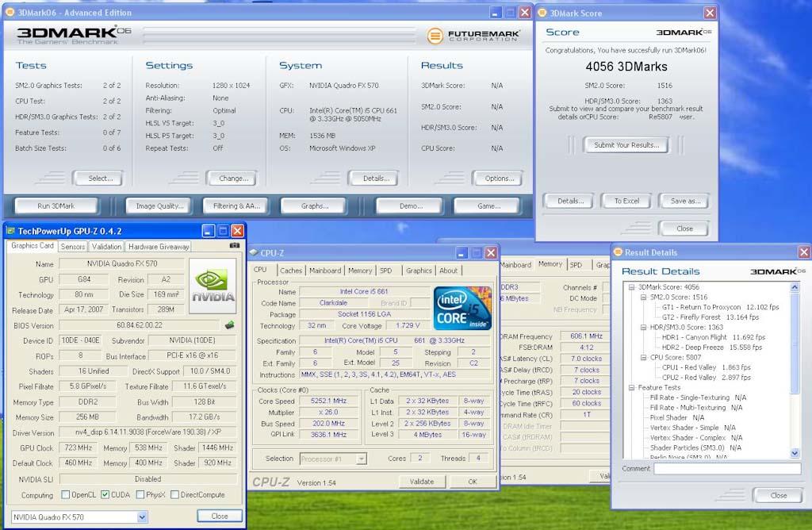The height and width of the screenshot is (530, 812).
Task: Click the GPU-Z title bar app icon
Action: point(10,231)
